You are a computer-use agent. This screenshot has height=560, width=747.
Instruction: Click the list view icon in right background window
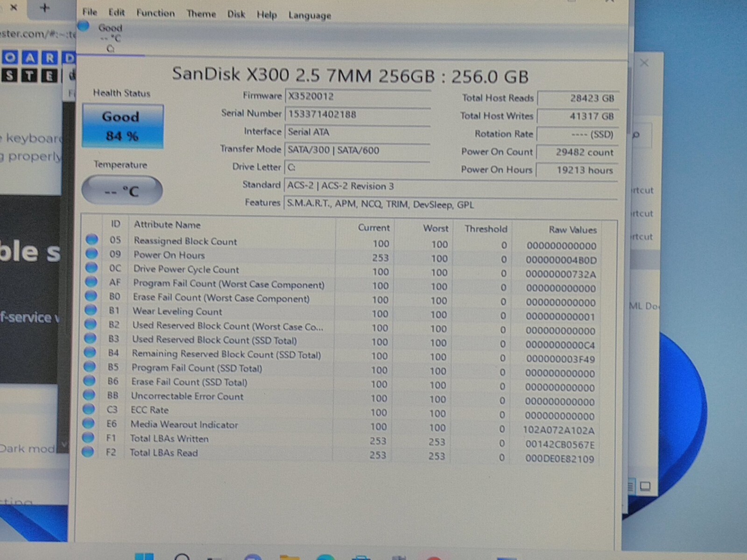(630, 487)
